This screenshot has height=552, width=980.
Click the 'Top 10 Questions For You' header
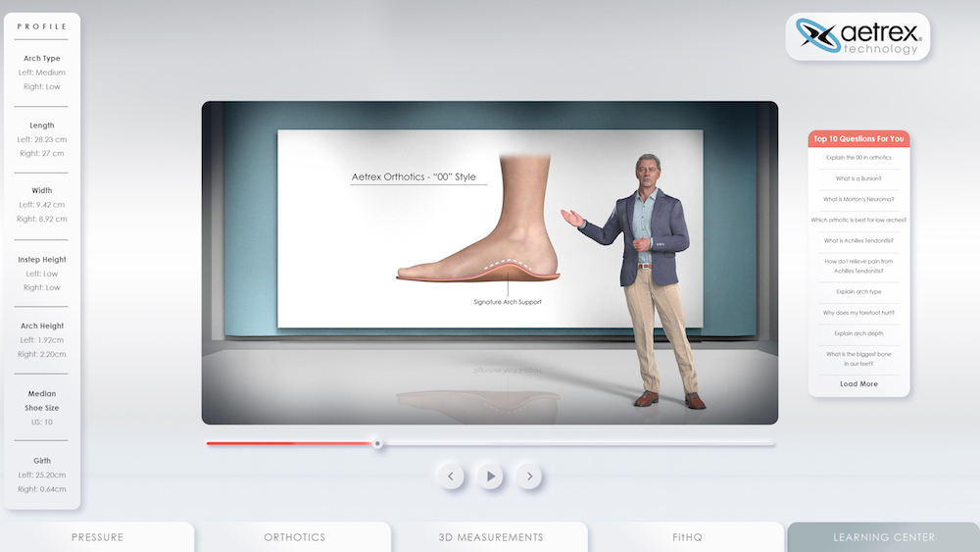[x=858, y=139]
